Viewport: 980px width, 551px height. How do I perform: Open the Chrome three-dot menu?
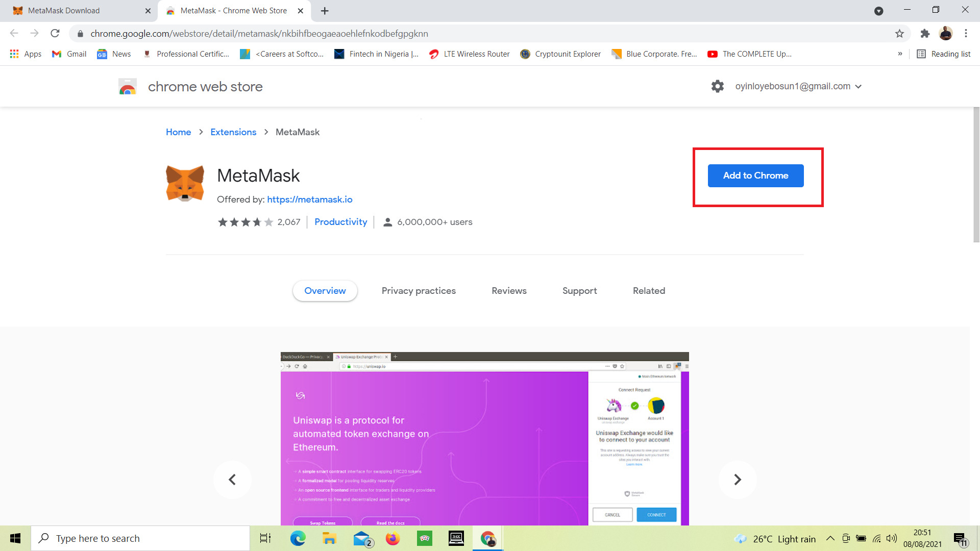point(966,34)
